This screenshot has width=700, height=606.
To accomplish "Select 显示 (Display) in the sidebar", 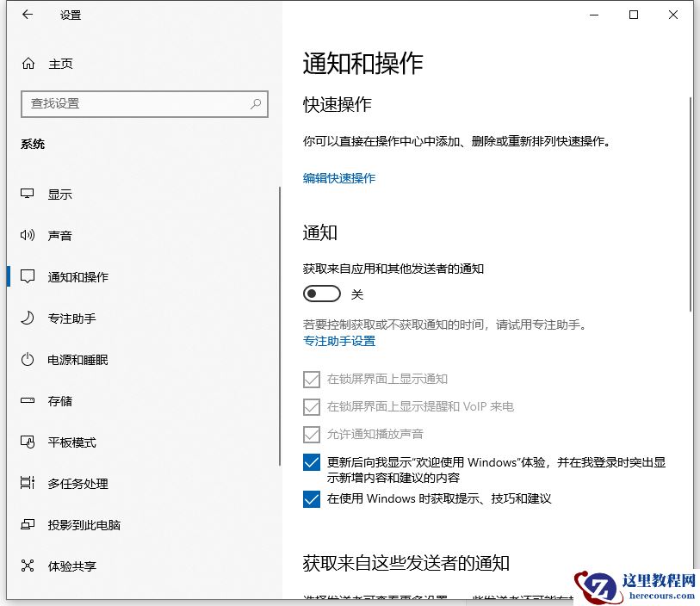I will point(60,194).
